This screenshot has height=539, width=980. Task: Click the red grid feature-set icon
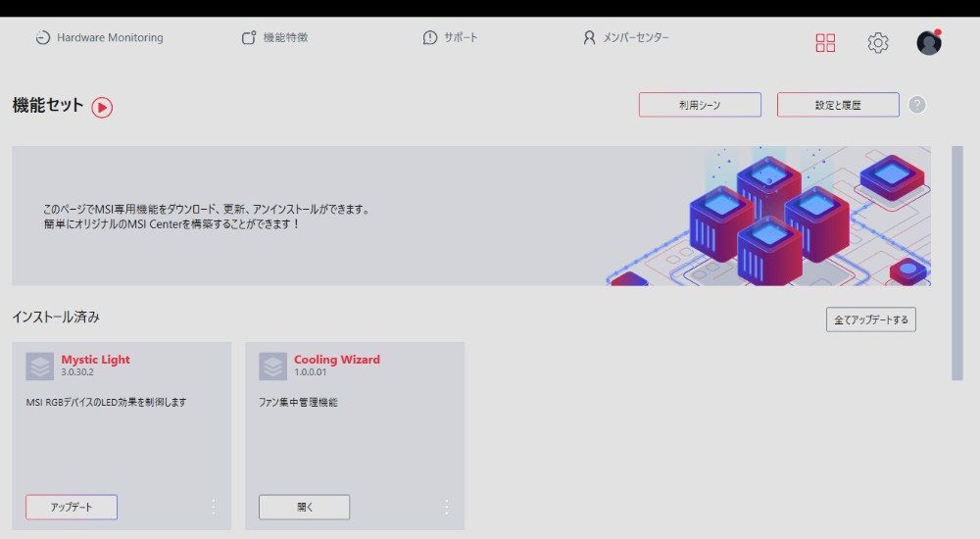pos(825,42)
